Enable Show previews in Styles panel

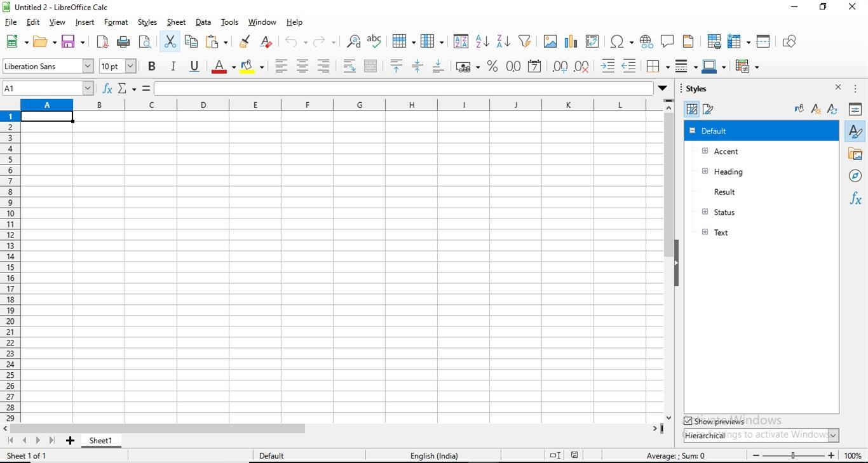click(688, 421)
